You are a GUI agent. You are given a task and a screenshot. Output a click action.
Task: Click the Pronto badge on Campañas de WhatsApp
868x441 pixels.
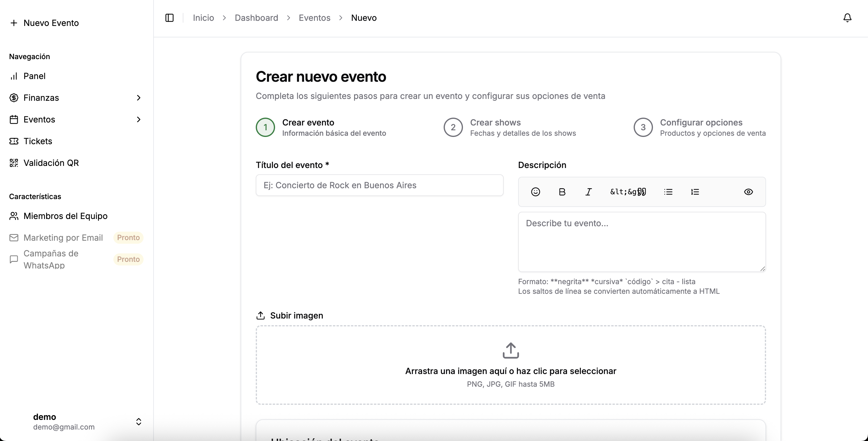[128, 259]
